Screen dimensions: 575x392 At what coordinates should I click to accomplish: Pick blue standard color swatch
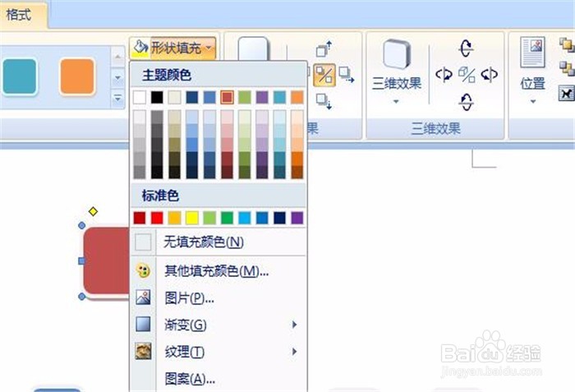[x=262, y=218]
